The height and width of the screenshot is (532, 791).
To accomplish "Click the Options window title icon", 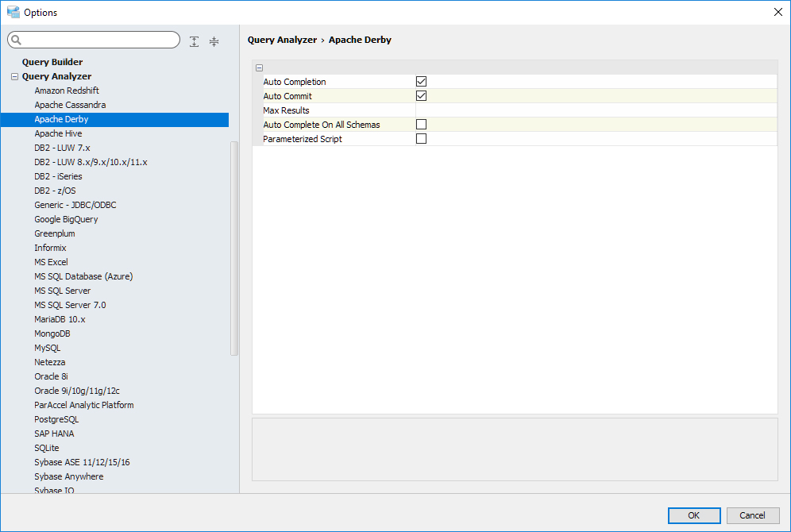I will 13,12.
